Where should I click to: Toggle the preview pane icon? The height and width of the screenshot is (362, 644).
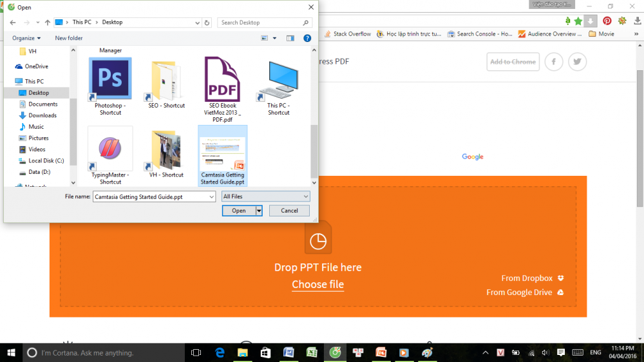(290, 38)
